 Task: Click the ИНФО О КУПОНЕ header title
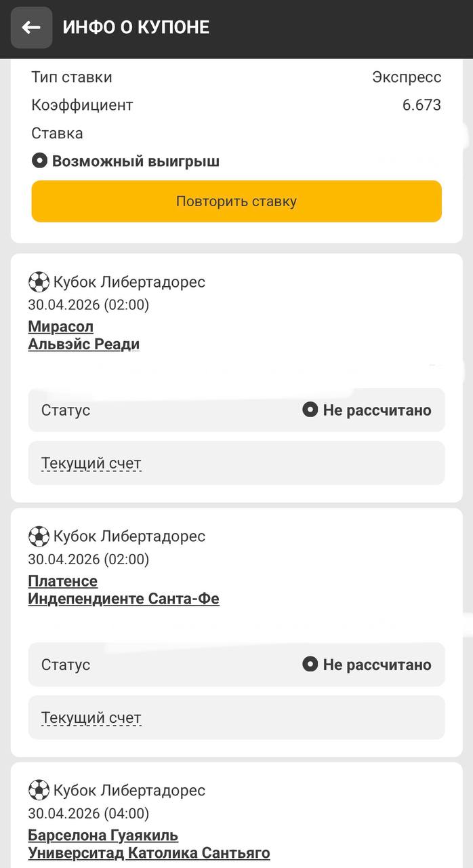tap(136, 27)
